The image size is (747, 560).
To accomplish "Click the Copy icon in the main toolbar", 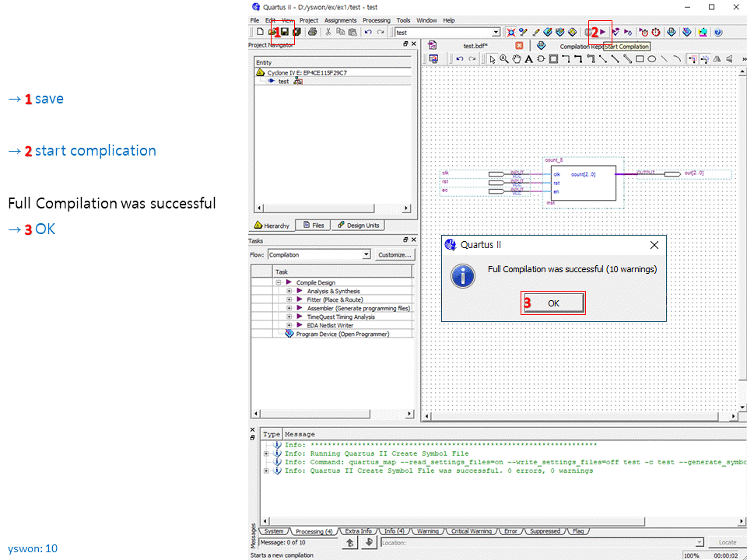I will (340, 32).
